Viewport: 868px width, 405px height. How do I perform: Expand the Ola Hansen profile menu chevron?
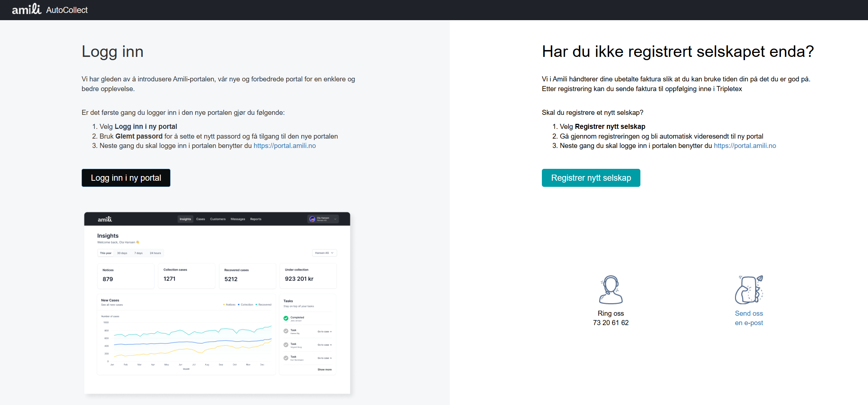click(x=335, y=219)
